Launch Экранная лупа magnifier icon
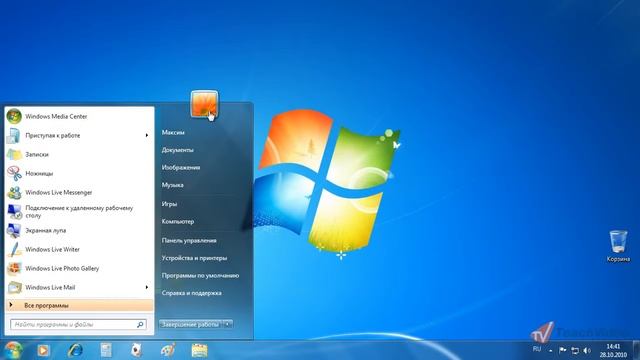 [14, 231]
